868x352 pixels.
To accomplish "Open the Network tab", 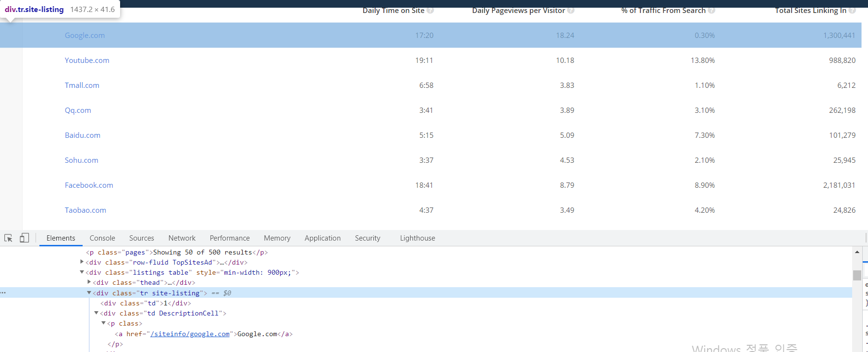I will pyautogui.click(x=182, y=238).
